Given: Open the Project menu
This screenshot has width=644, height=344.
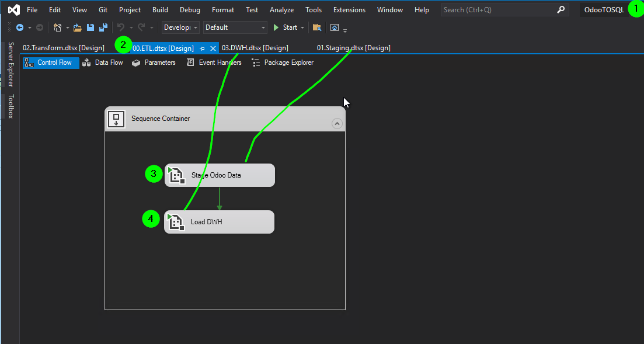Looking at the screenshot, I should click(x=130, y=10).
